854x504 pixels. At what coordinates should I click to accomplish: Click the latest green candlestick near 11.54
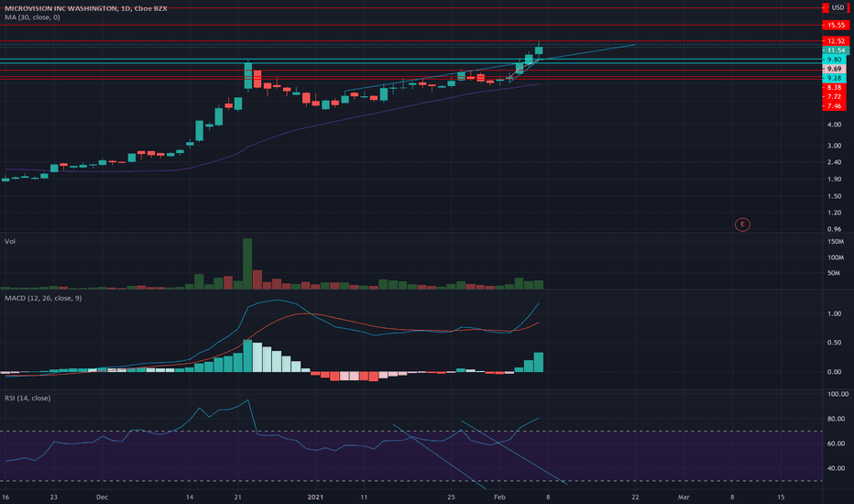click(x=539, y=50)
